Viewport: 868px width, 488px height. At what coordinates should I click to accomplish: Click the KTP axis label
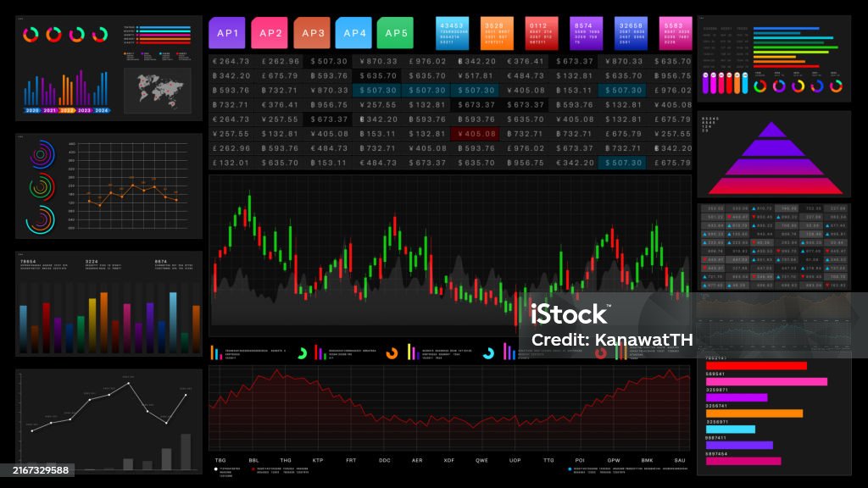coord(318,460)
